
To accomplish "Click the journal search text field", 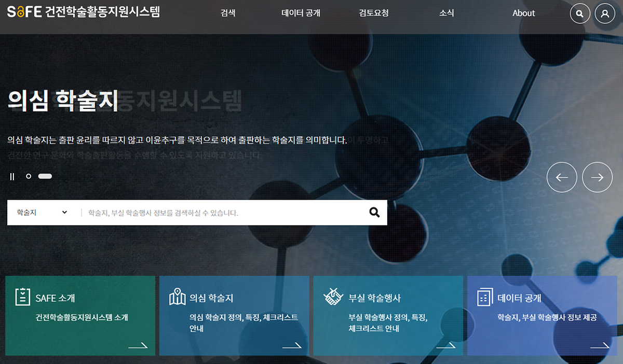I will pyautogui.click(x=223, y=213).
